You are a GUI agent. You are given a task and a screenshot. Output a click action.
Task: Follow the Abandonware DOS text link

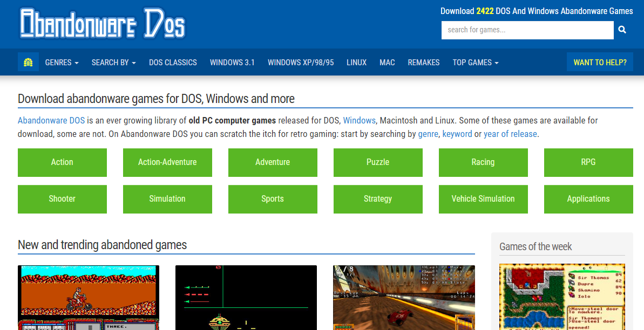click(51, 121)
